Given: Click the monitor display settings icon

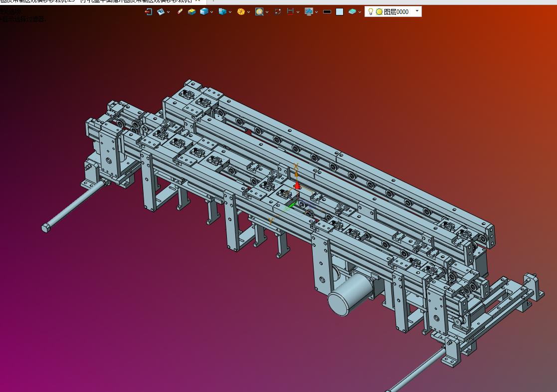Looking at the screenshot, I should pyautogui.click(x=309, y=12).
